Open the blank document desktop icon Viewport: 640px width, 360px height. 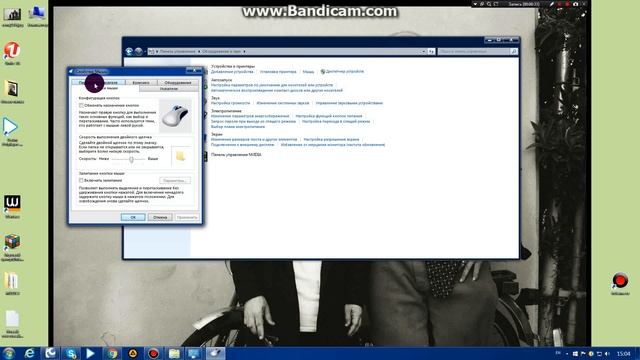[x=12, y=323]
